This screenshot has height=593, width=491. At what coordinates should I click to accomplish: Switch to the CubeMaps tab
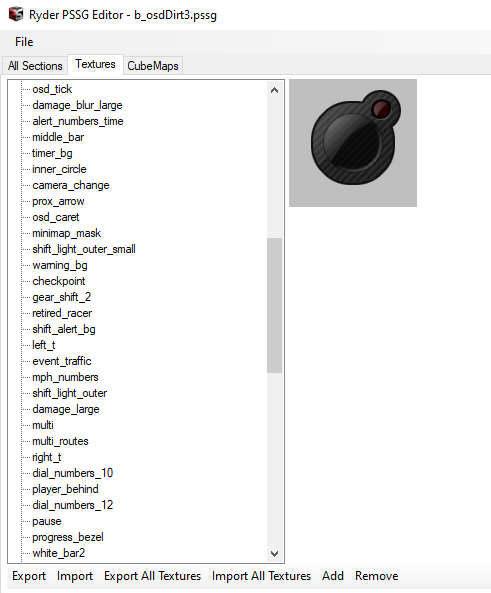pos(153,66)
